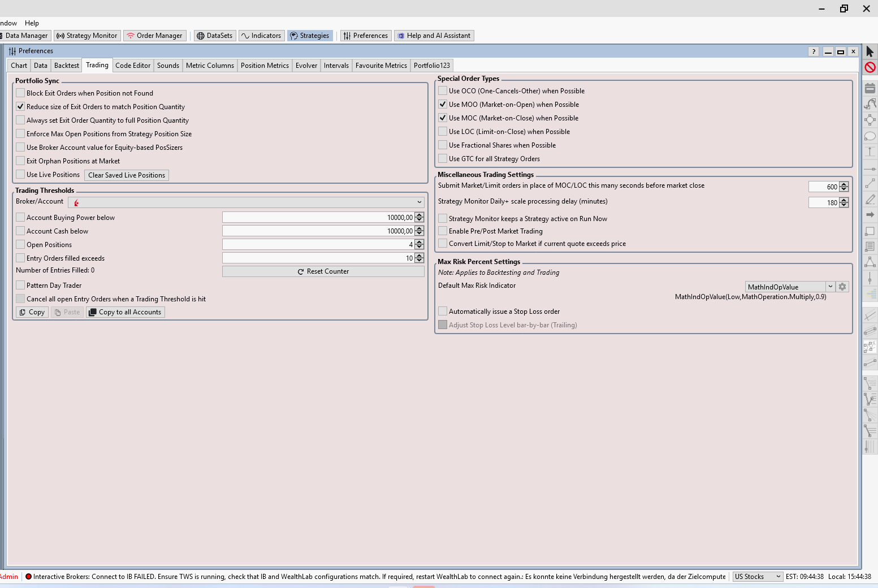The width and height of the screenshot is (878, 588).
Task: Enable Block Exit Orders when Position not Found
Action: (x=20, y=93)
